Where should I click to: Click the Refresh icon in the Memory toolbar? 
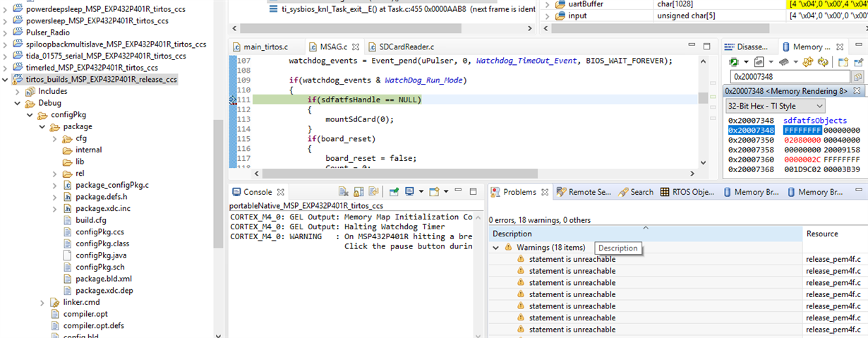(823, 62)
